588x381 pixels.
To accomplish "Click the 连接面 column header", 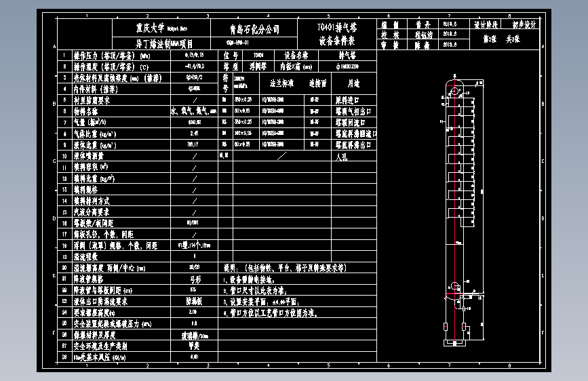I will click(317, 83).
